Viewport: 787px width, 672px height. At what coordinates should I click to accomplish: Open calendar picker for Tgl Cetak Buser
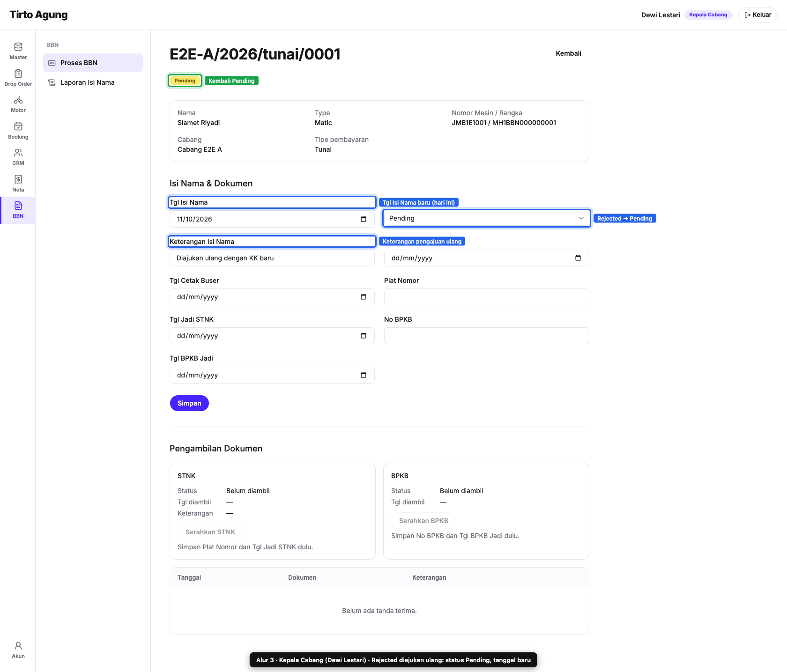[364, 297]
